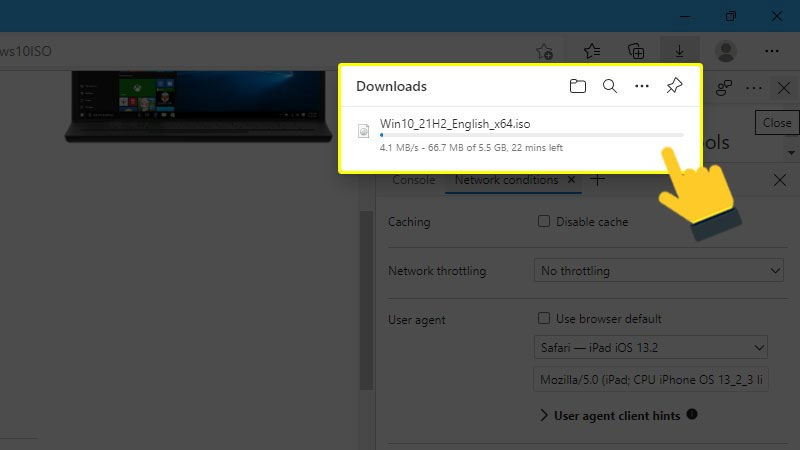Image resolution: width=800 pixels, height=450 pixels.
Task: Open Win10_21H2_English_x64.iso download entry
Action: click(x=455, y=124)
